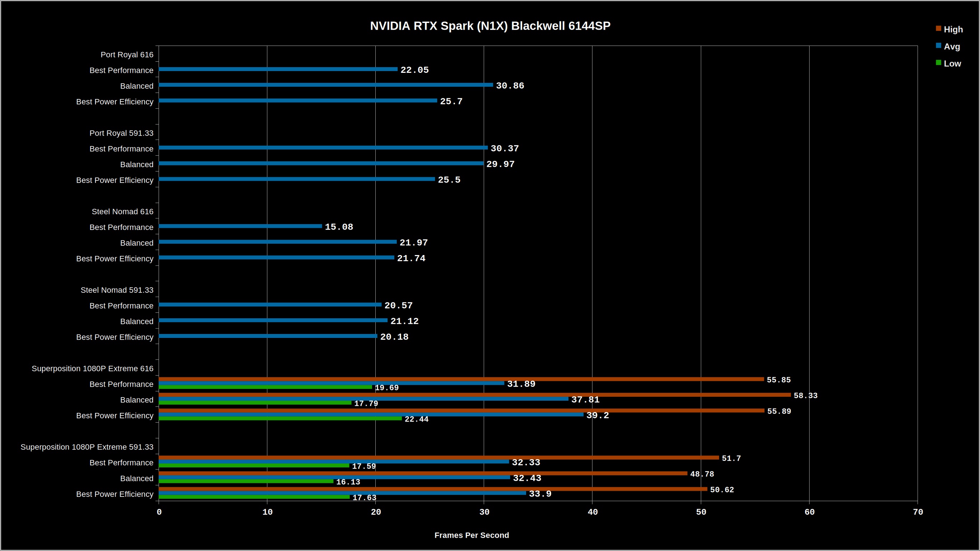Click the data label "22.05"
The image size is (980, 551).
[x=415, y=70]
